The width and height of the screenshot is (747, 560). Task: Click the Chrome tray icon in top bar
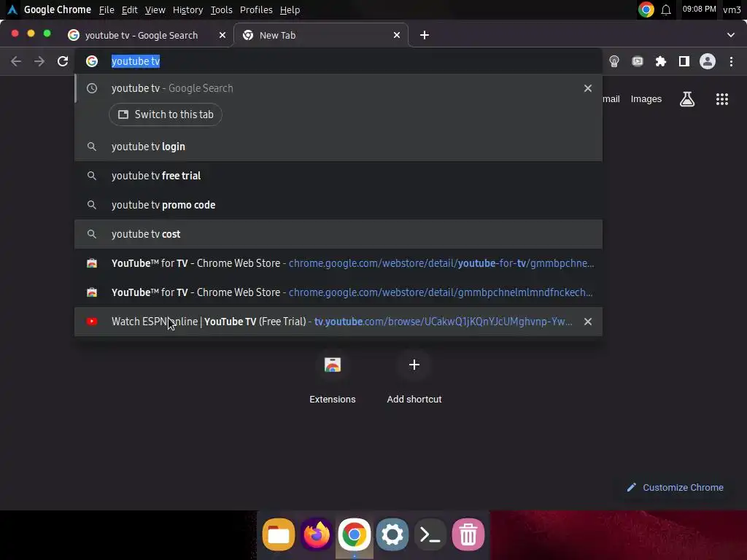tap(646, 9)
